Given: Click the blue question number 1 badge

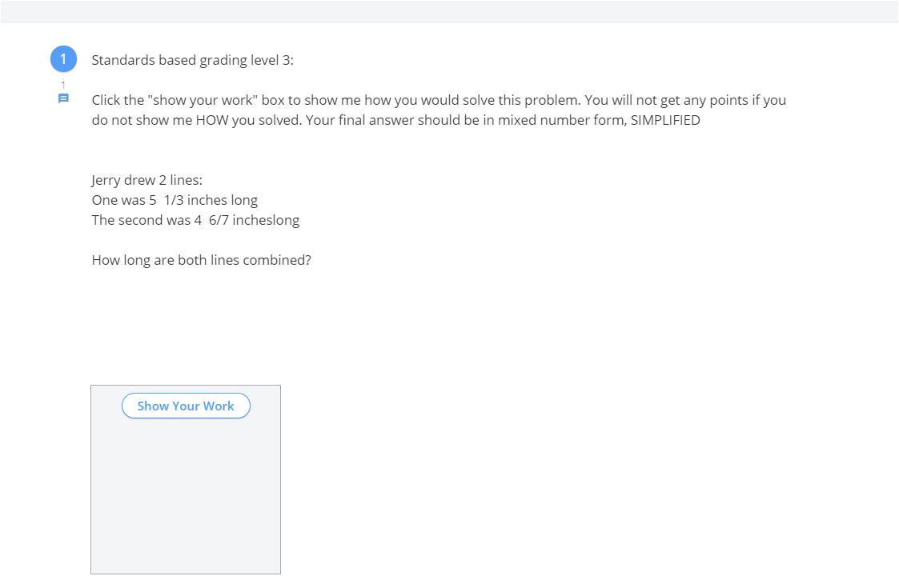Looking at the screenshot, I should (63, 59).
